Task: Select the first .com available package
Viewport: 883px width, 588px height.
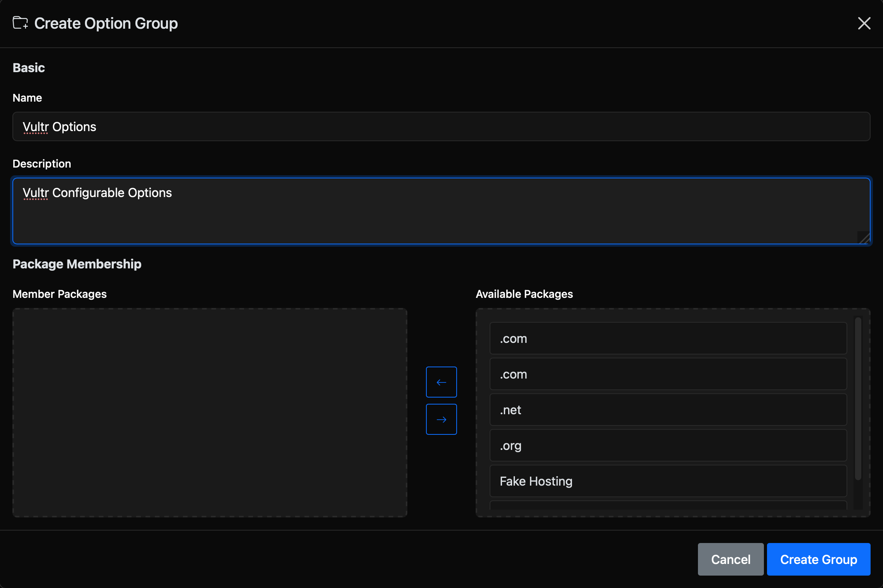Action: click(x=668, y=338)
